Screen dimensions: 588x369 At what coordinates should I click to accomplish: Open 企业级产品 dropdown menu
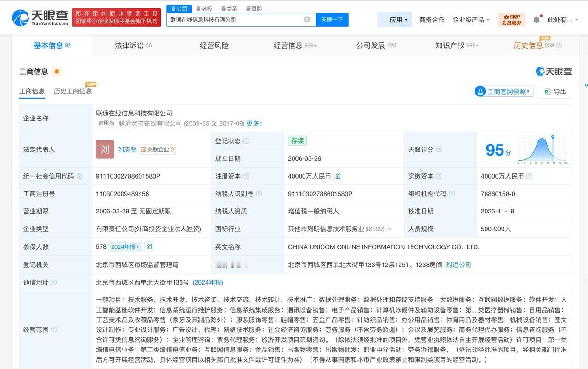[x=471, y=20]
